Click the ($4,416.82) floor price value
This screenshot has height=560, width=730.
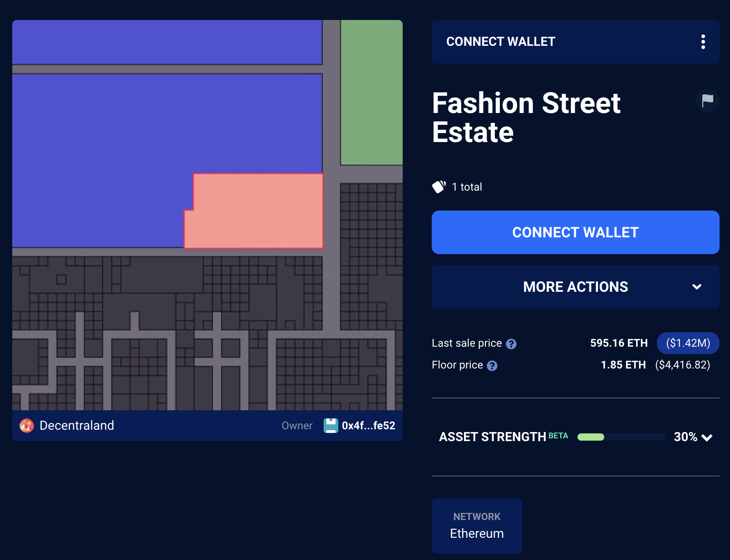coord(683,365)
